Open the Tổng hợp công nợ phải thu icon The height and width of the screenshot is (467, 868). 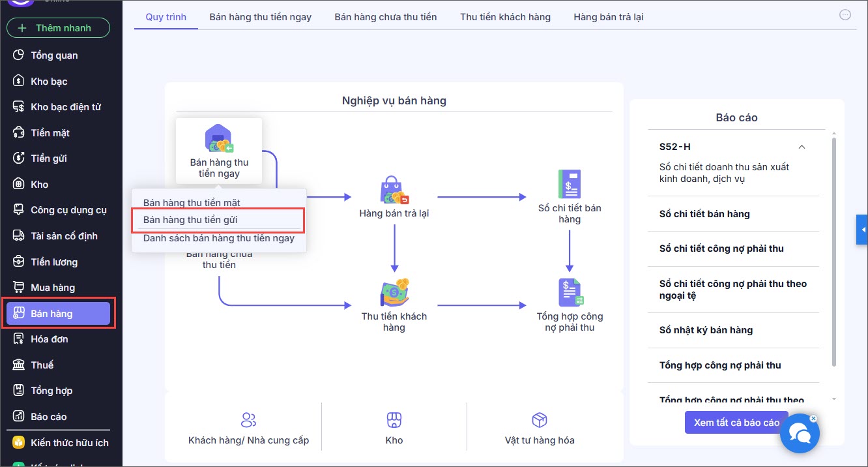tap(570, 292)
